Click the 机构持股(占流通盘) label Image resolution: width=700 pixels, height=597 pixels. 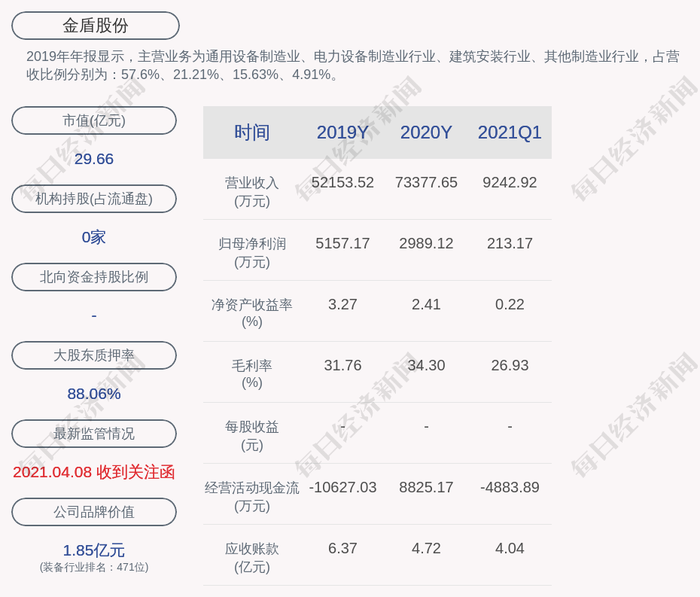click(x=94, y=199)
